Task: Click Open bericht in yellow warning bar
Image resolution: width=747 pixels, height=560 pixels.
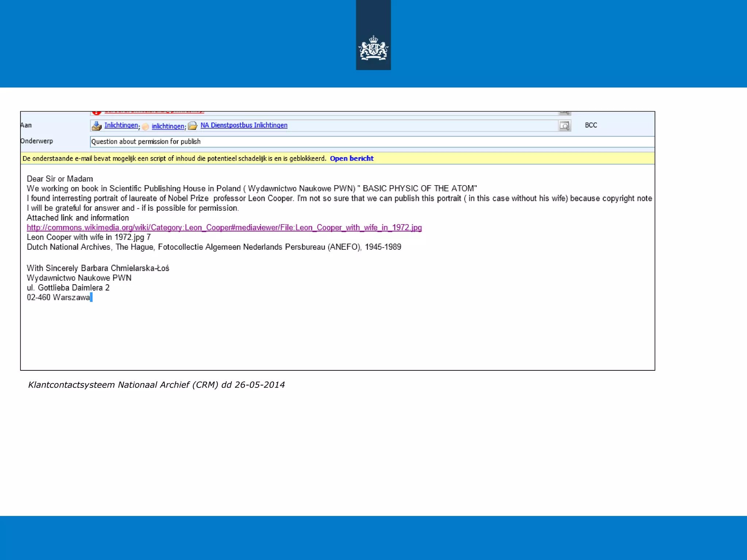Action: point(352,158)
